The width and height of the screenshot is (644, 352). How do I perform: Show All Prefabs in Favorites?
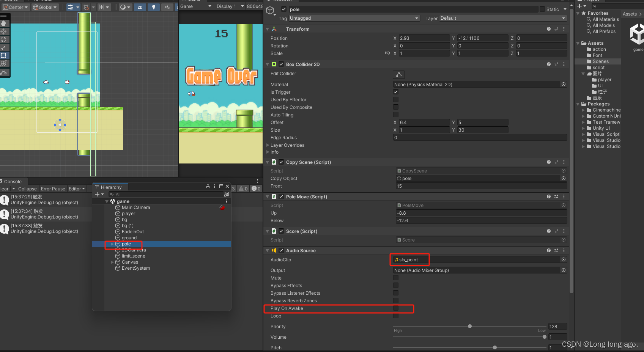point(604,31)
